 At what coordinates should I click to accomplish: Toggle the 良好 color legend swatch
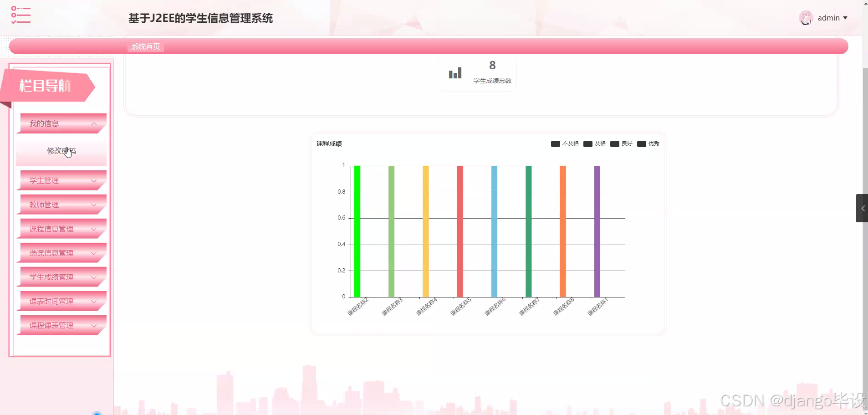pos(615,143)
